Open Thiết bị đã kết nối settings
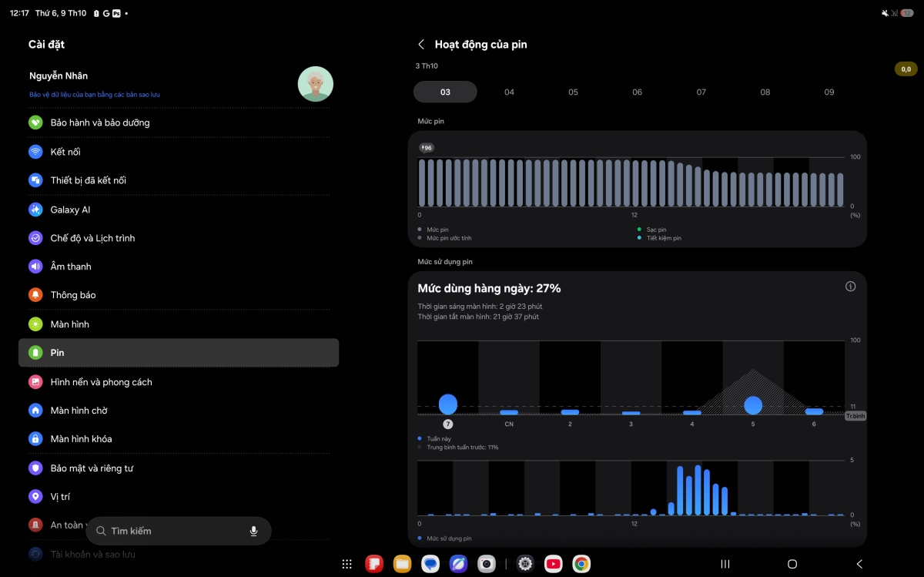924x577 pixels. click(x=179, y=180)
